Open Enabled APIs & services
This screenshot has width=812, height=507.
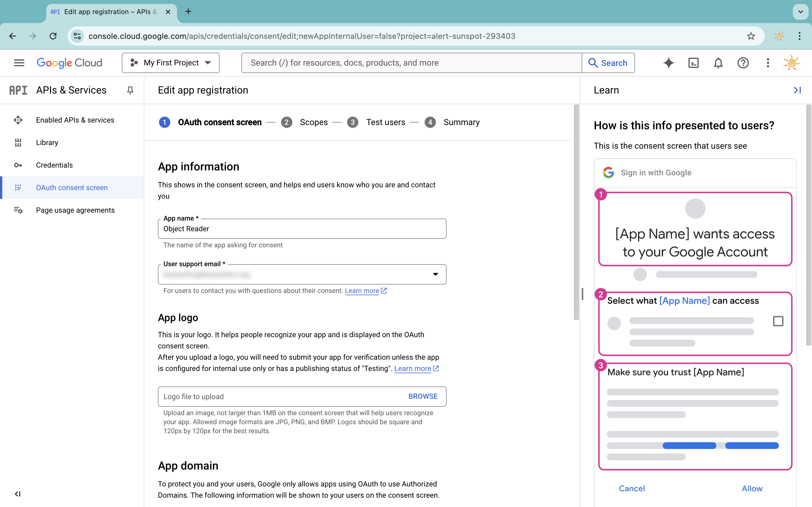(x=75, y=120)
